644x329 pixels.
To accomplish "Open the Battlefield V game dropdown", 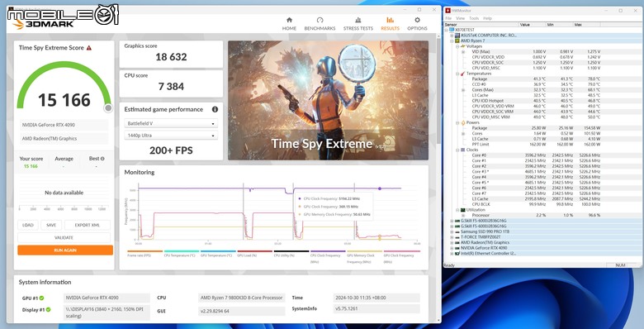I will point(171,123).
